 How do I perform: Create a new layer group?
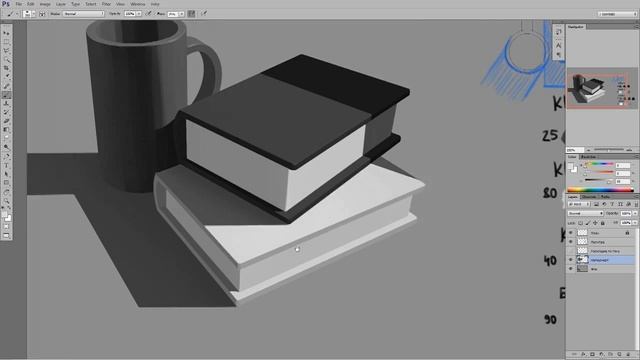click(610, 354)
